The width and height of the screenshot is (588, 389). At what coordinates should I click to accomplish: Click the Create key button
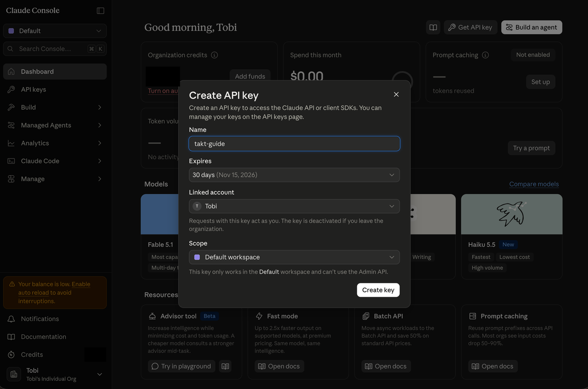(x=378, y=290)
